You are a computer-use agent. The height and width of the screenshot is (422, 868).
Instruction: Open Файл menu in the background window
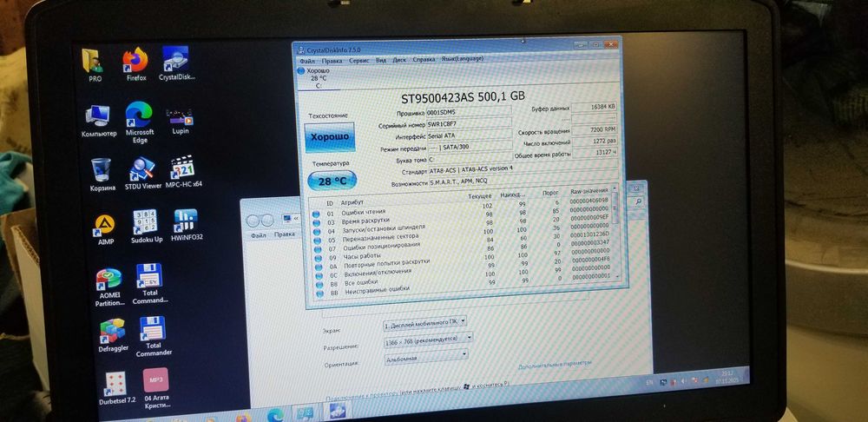(x=258, y=234)
